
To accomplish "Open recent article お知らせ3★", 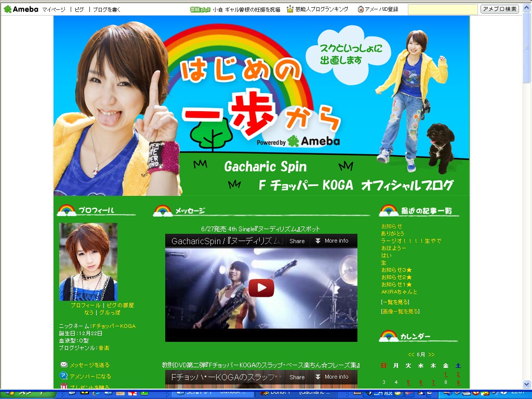I will point(396,270).
